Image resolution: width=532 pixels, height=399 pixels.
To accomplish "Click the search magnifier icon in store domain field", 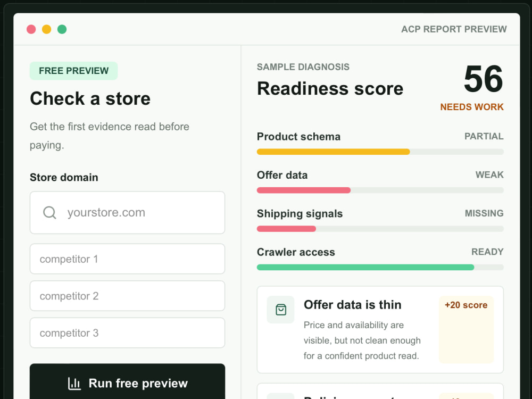I will (49, 213).
